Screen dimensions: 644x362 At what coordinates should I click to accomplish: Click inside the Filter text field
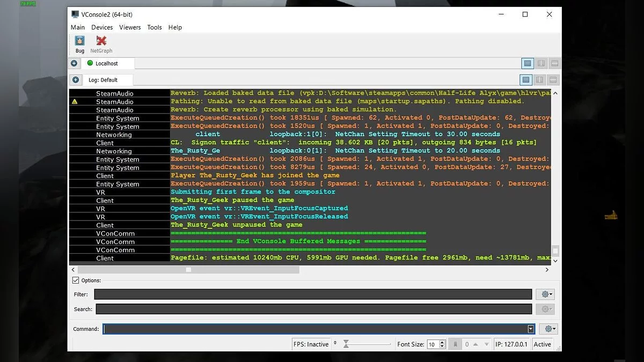pos(313,294)
